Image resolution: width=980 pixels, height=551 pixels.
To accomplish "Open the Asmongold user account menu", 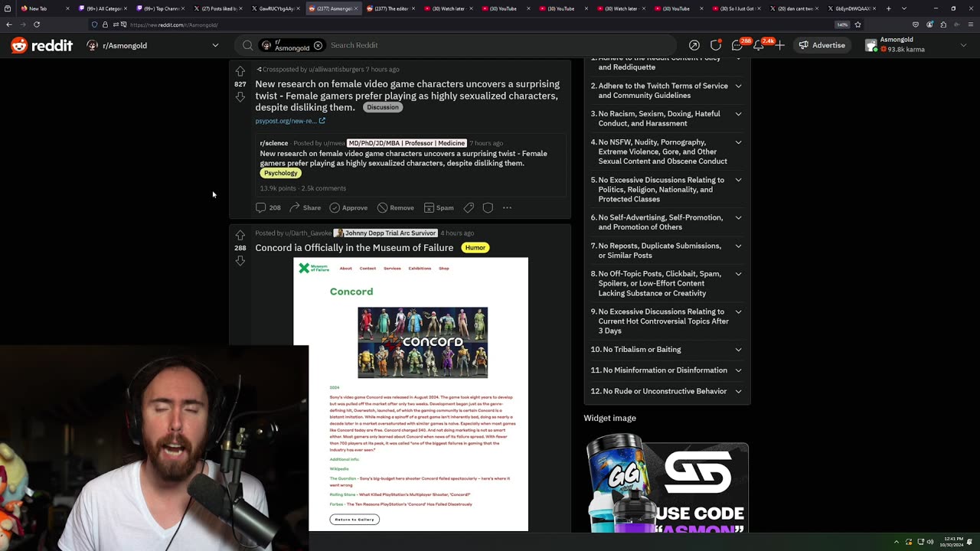I will point(918,45).
